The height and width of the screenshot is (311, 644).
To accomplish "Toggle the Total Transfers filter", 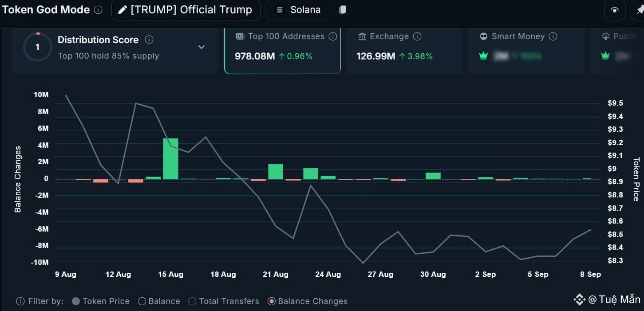I will [224, 301].
